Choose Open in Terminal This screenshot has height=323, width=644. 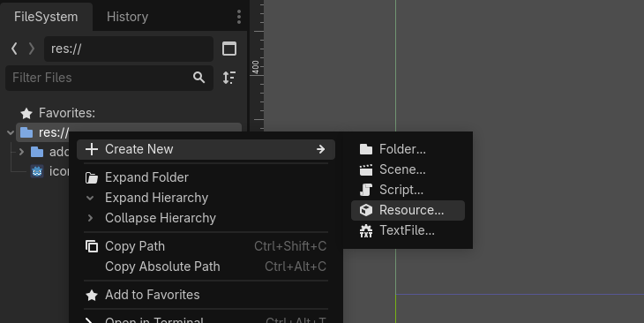[x=206, y=319]
